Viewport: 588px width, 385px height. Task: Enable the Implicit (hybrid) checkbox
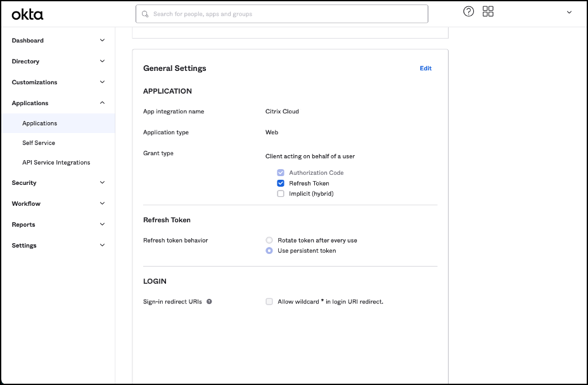click(x=281, y=194)
